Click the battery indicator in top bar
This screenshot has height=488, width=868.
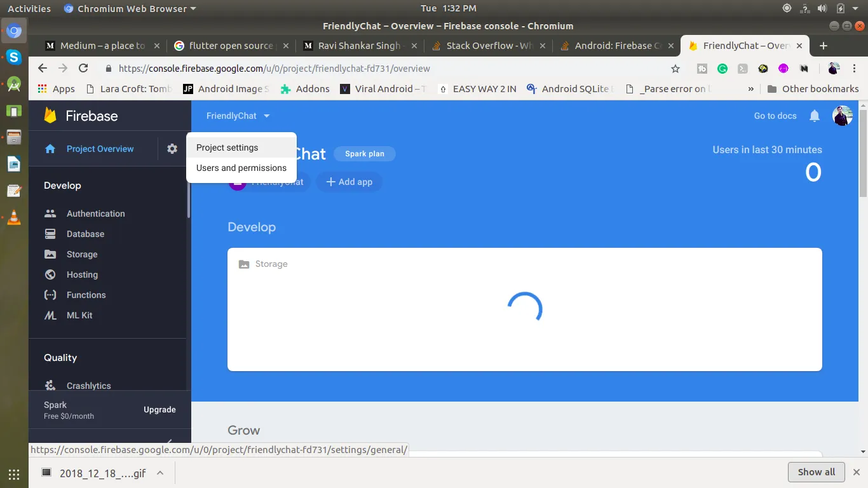(840, 9)
